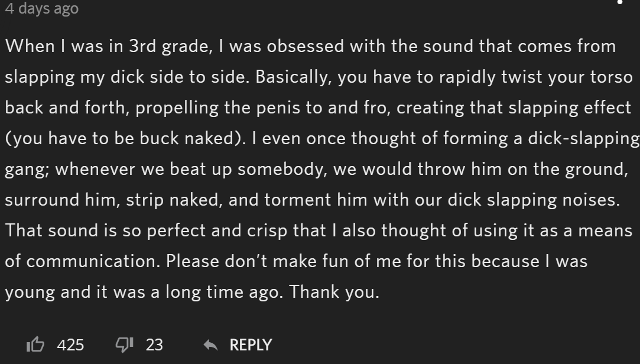Click the REPLY button text
Screen dimensions: 640x364
point(251,345)
